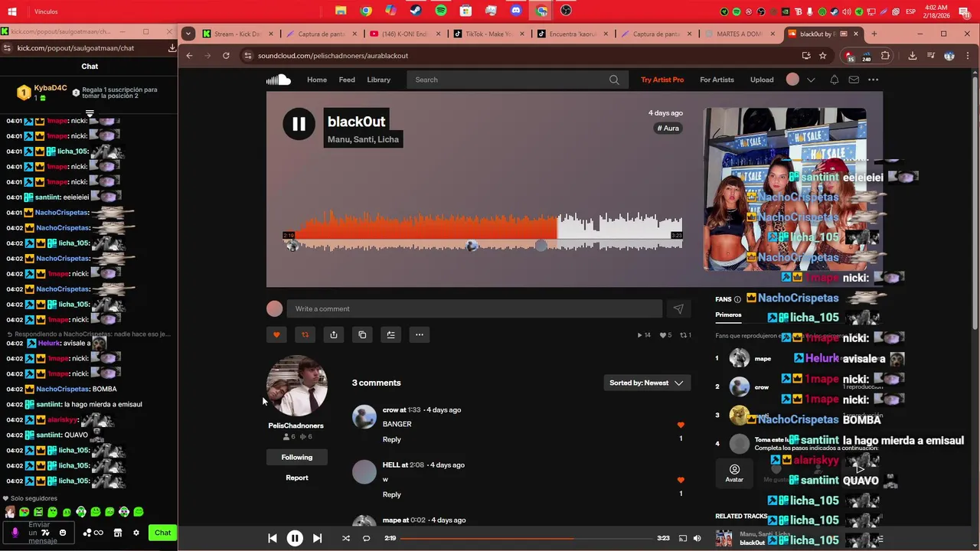Bookmark this page with the star

[822, 55]
